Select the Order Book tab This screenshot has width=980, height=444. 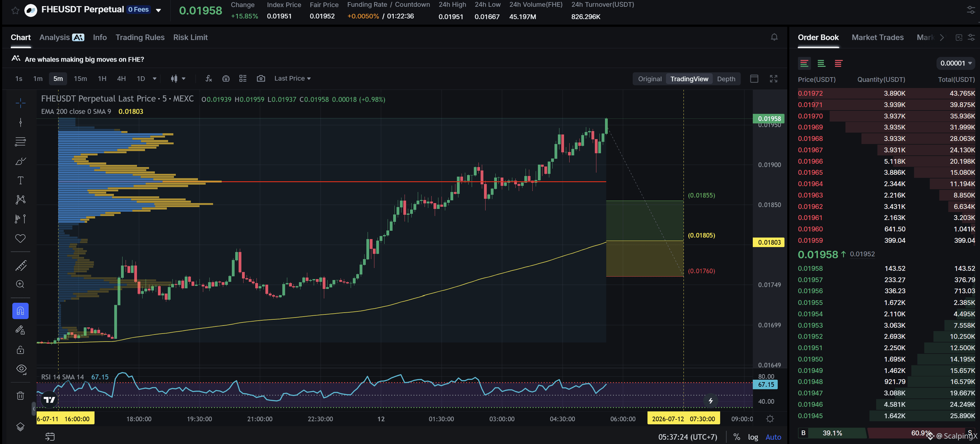coord(818,37)
